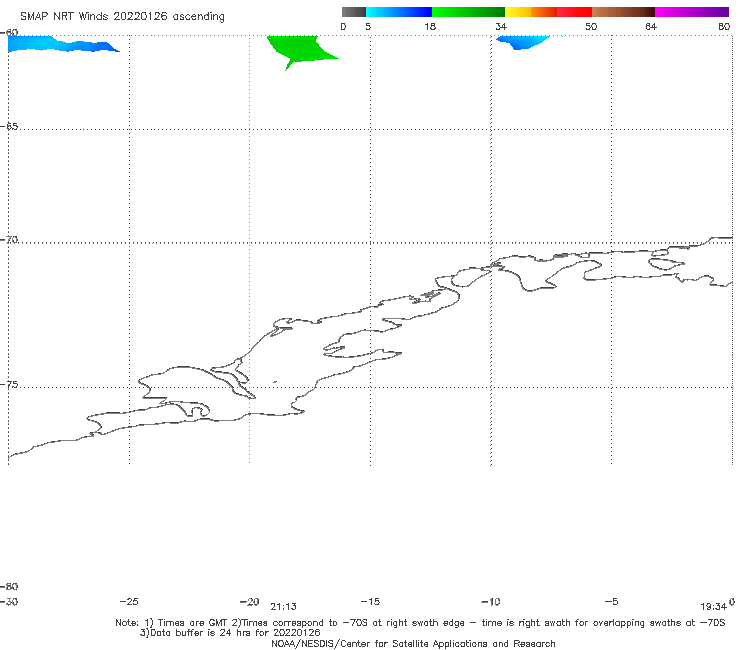Click the small blue wind patch near -10 longitude

523,42
